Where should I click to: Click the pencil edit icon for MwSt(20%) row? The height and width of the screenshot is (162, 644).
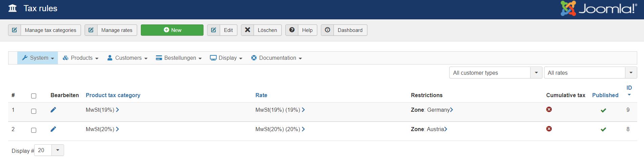53,129
